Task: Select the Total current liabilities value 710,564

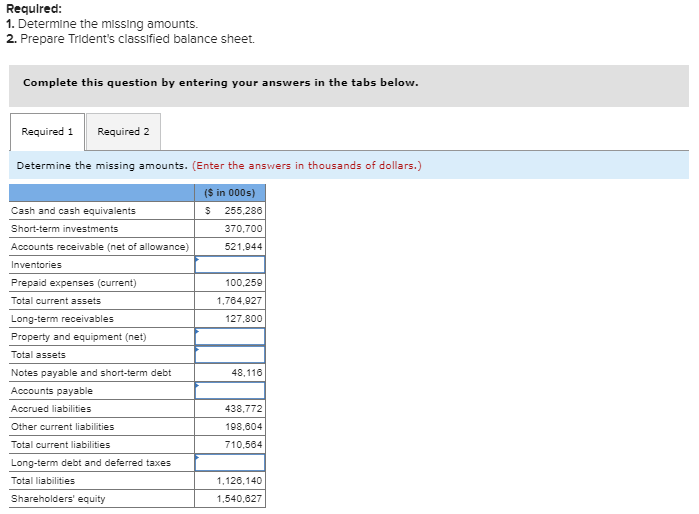Action: [x=243, y=444]
